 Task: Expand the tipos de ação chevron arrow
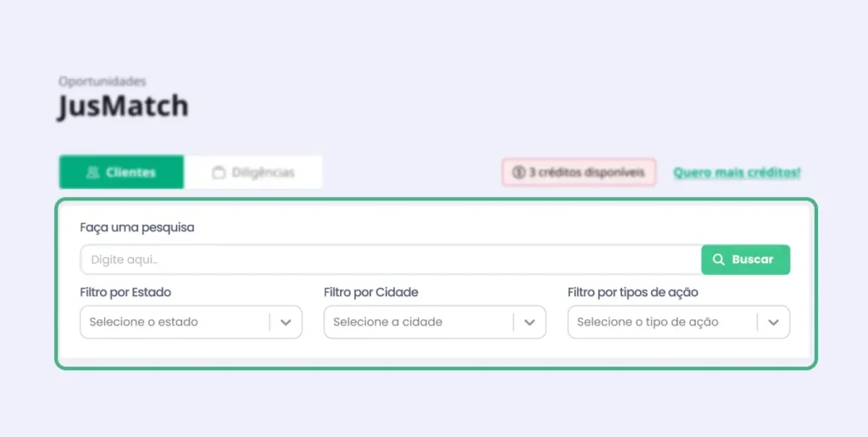[773, 322]
